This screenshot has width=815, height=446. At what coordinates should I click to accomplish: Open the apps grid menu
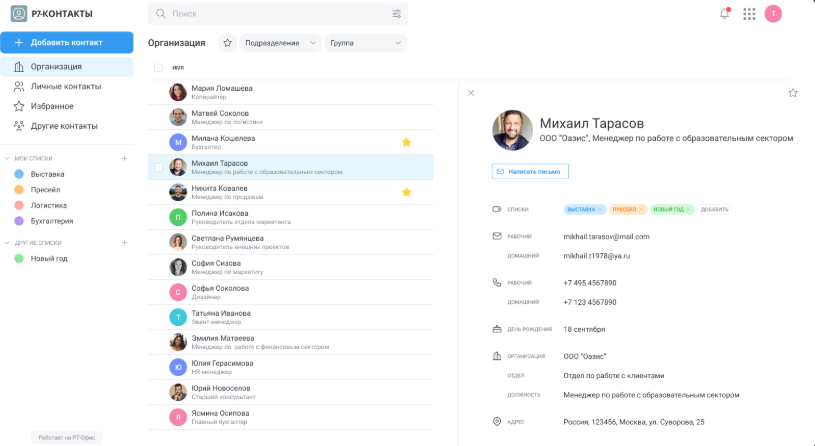click(x=749, y=14)
